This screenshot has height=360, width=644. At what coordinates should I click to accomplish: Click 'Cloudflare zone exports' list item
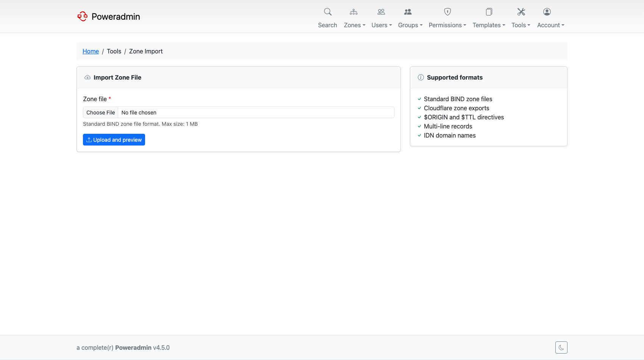coord(456,108)
